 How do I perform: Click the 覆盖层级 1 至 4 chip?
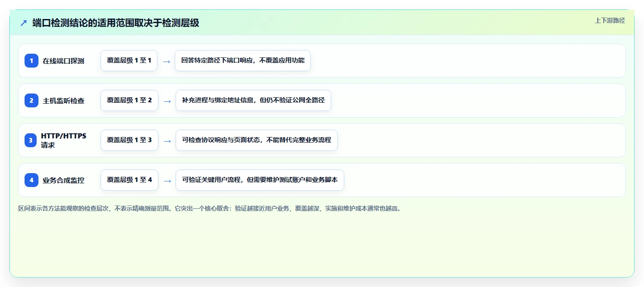(x=129, y=180)
